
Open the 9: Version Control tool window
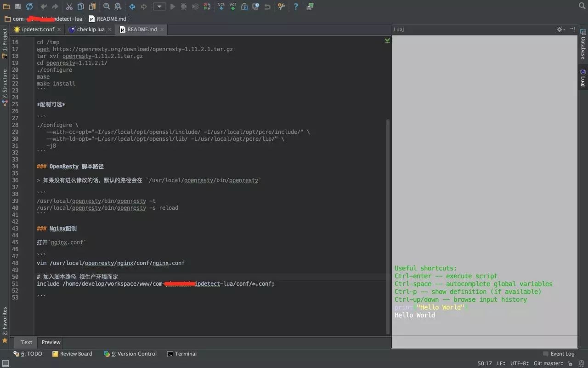130,354
